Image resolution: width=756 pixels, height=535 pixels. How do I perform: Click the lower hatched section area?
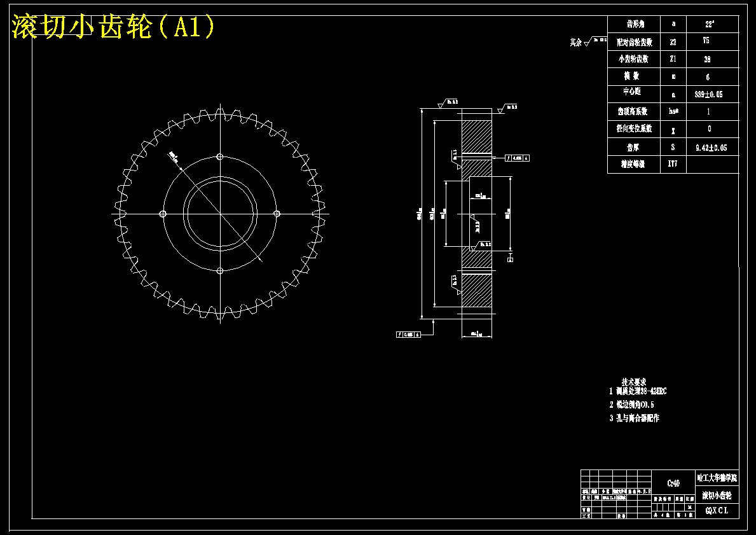[477, 291]
